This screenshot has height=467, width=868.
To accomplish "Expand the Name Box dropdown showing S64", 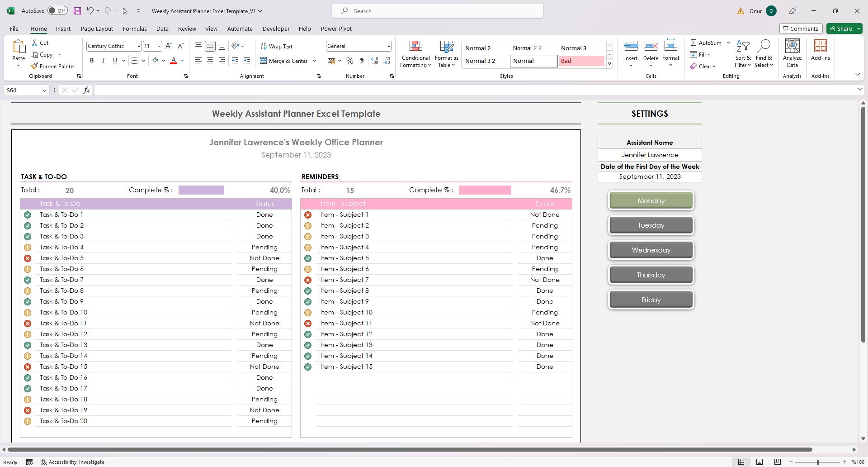I will (44, 90).
